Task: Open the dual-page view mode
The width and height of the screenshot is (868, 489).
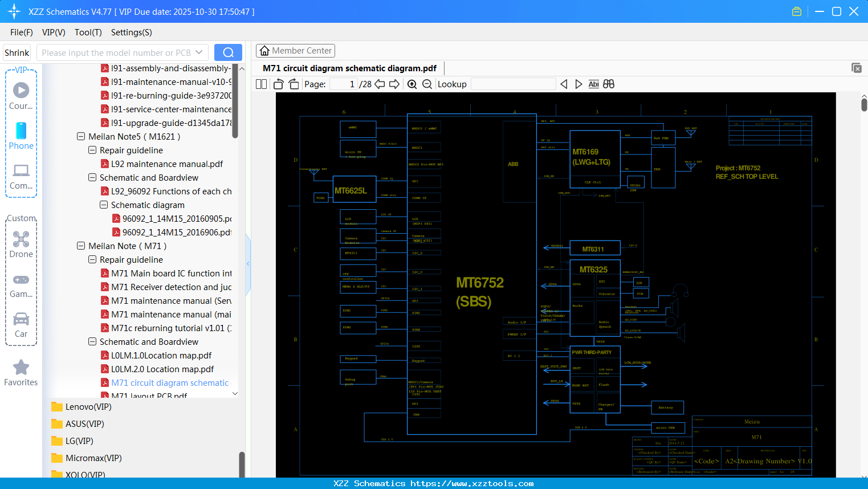Action: pos(260,84)
